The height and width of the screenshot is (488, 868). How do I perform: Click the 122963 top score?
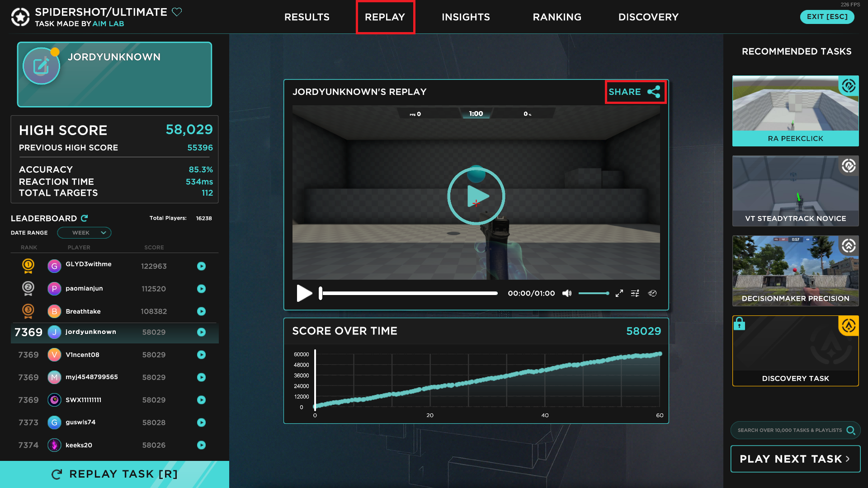point(154,266)
